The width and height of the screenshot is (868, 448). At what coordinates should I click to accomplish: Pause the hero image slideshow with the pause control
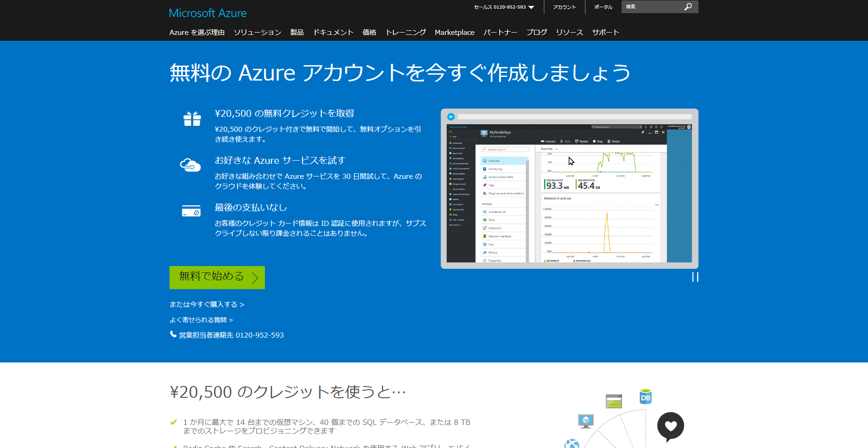695,277
